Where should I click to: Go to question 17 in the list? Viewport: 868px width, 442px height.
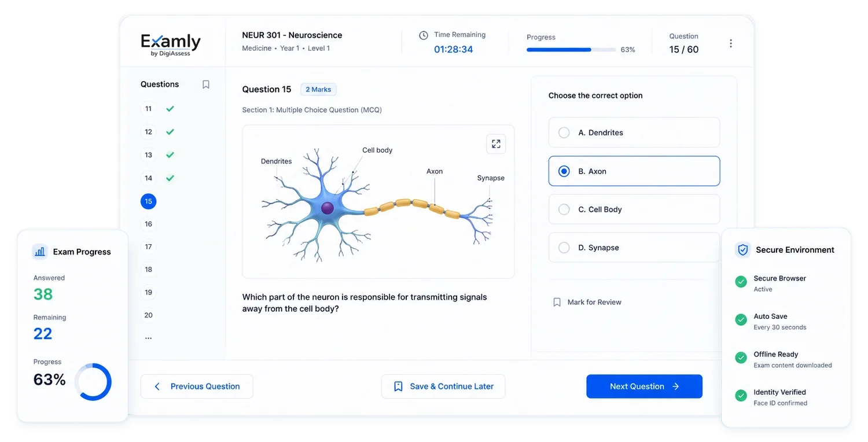[149, 247]
